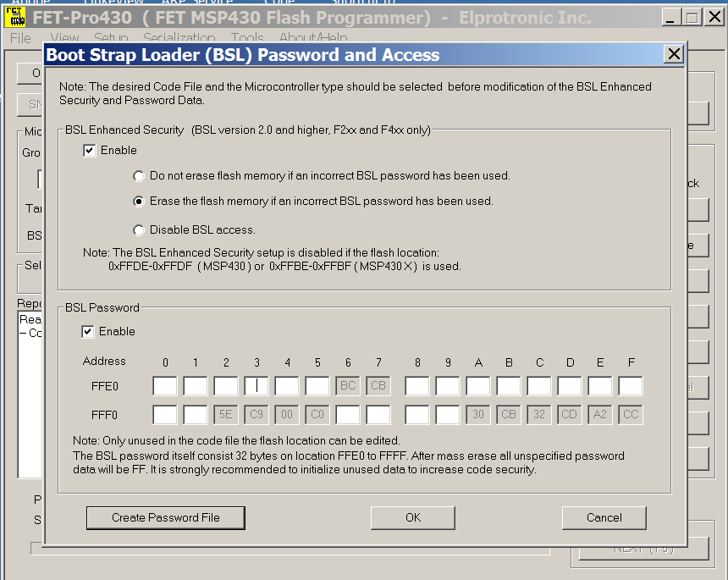Click FFF0 row byte field column 6
Viewport: 728px width, 580px height.
coord(348,415)
